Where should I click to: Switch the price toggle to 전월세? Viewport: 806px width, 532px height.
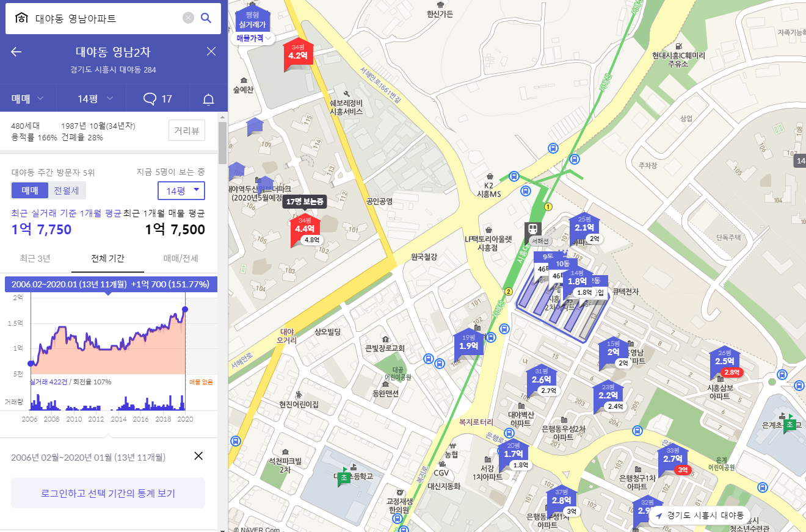[67, 190]
